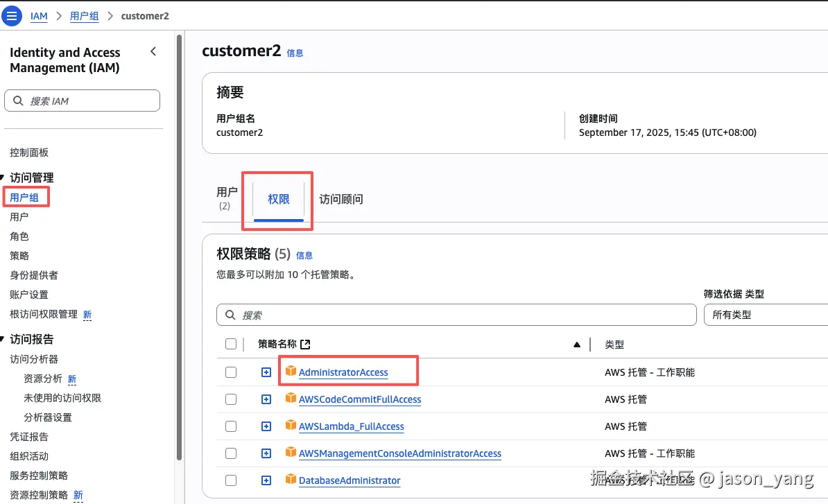
Task: Open the AWSManagementConsoleAdministratorAccess policy link
Action: click(400, 453)
